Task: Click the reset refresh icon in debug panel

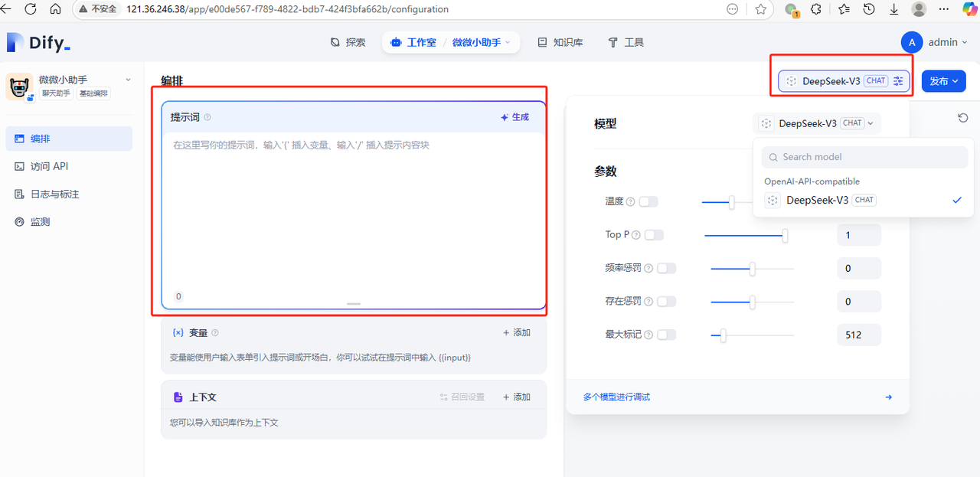Action: (962, 117)
